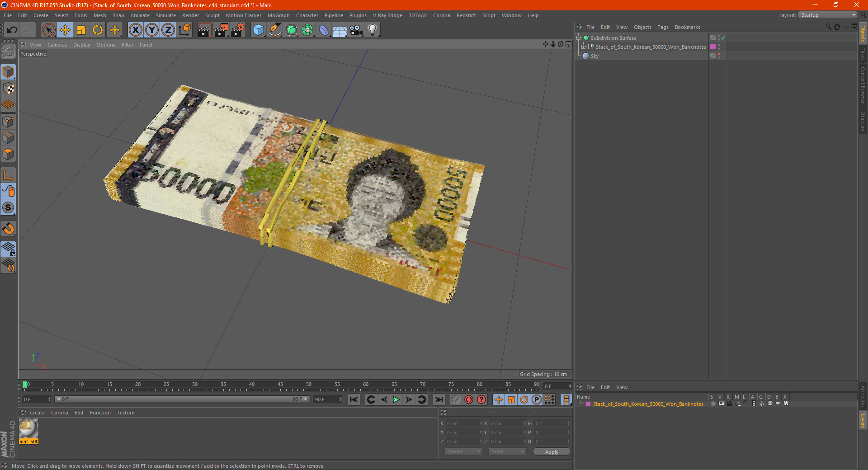This screenshot has width=868, height=470.
Task: Open the MoGraph menu
Action: point(278,15)
